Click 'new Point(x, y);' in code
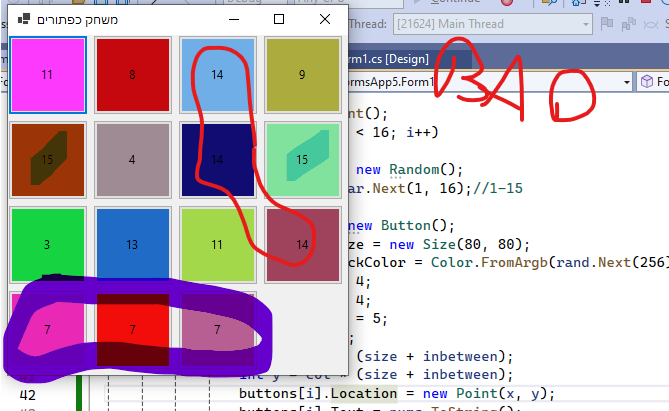Viewport: 669px width, 411px height. pyautogui.click(x=489, y=394)
